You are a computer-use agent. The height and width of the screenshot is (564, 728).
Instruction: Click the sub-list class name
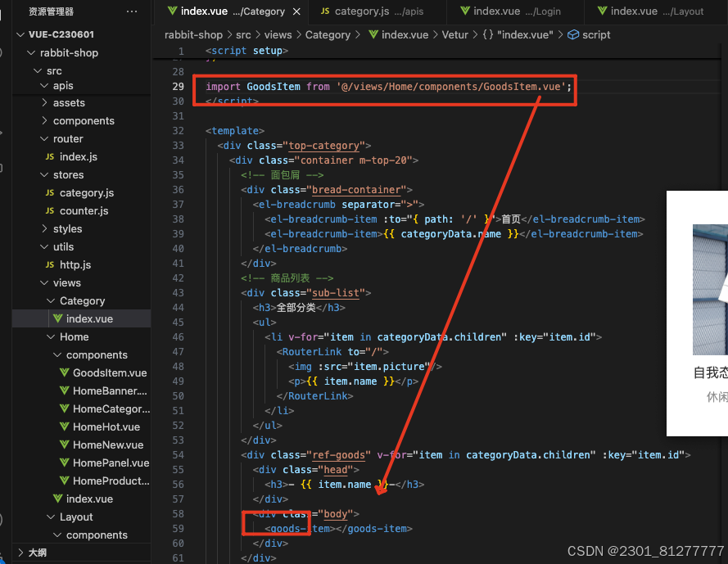tap(336, 293)
